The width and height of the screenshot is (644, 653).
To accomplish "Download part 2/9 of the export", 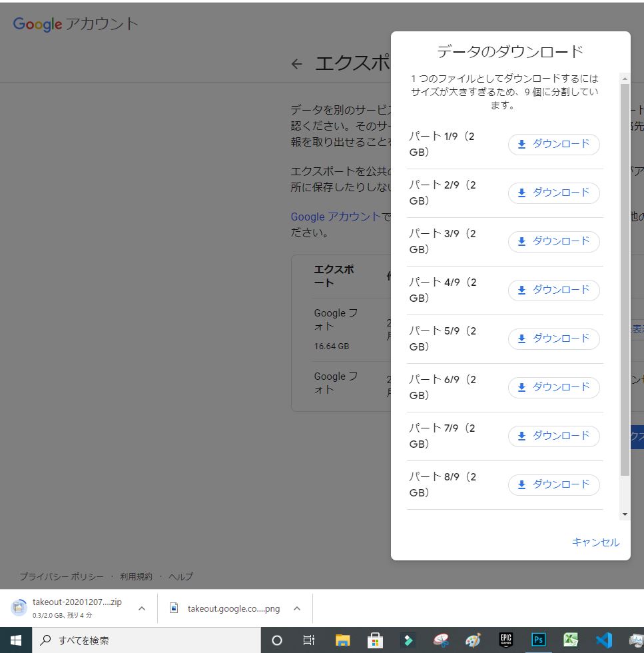I will click(553, 193).
